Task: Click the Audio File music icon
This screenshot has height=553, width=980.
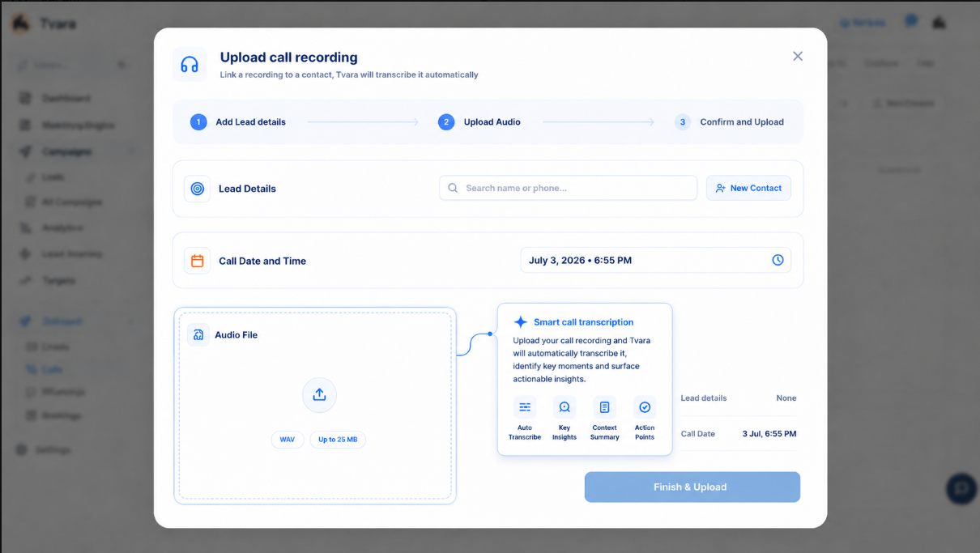Action: pos(198,334)
